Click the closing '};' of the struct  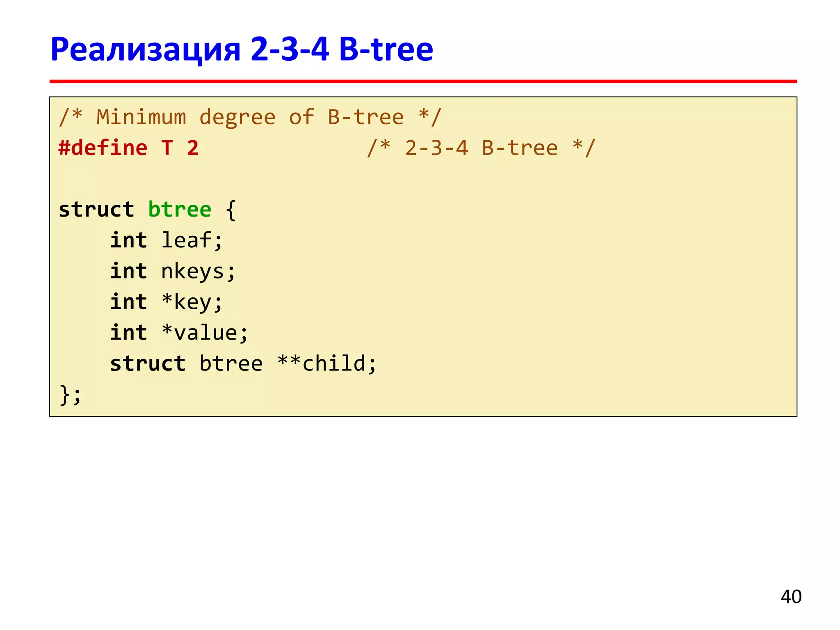(x=70, y=395)
